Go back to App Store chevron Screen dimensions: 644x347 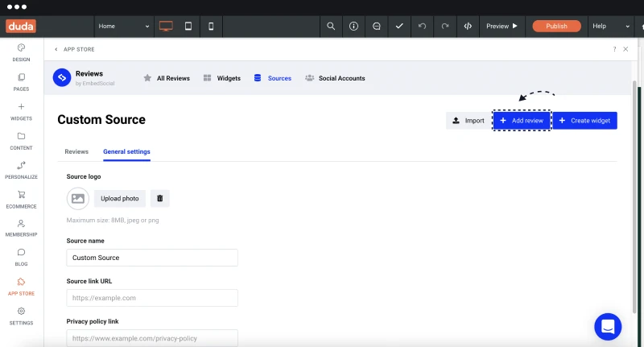(x=56, y=49)
